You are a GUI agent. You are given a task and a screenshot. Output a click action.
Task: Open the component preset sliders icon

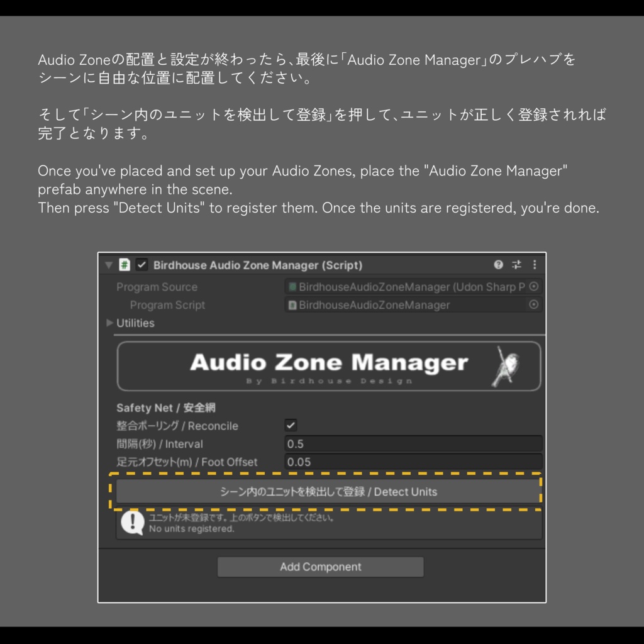pos(517,265)
